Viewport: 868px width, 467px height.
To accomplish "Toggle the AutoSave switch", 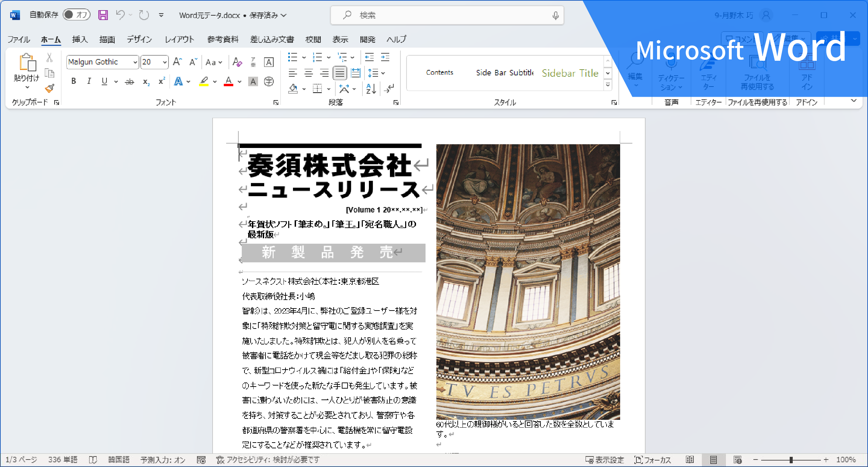I will tap(77, 15).
